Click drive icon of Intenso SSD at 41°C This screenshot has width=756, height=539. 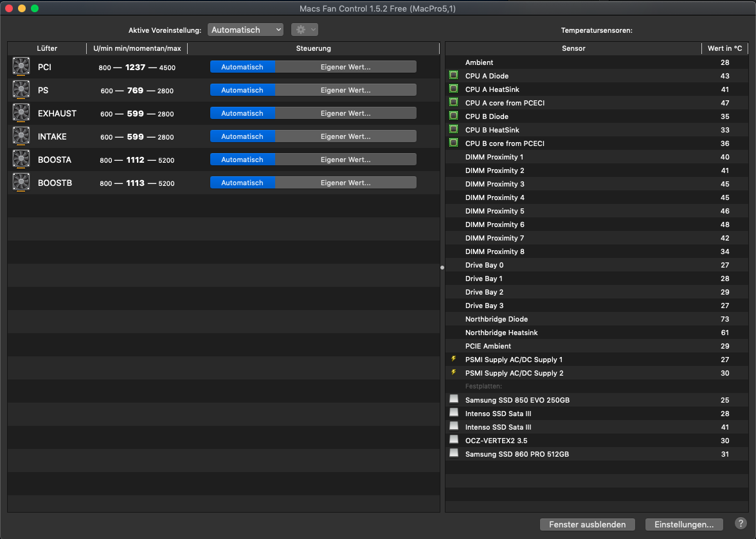point(454,426)
